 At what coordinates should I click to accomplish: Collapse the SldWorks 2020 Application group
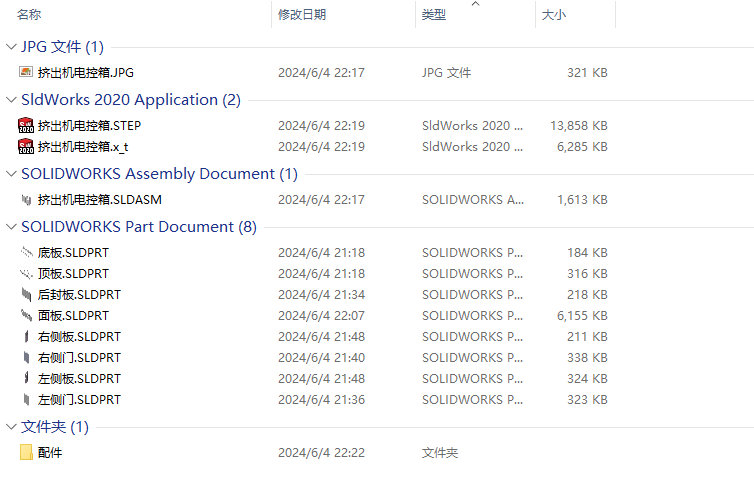(11, 100)
